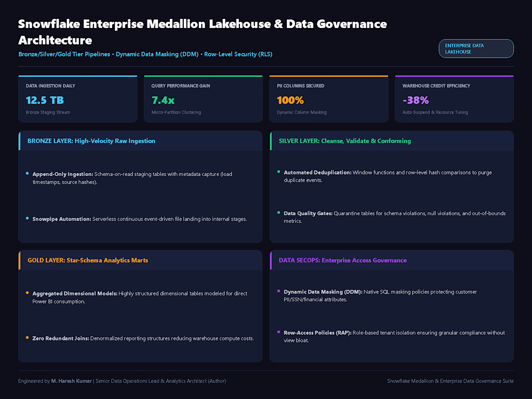Screen dimensions: 532x399
Task: Click the ENTERPRISE DATA LAKEHOUSE badge
Action: coord(476,48)
